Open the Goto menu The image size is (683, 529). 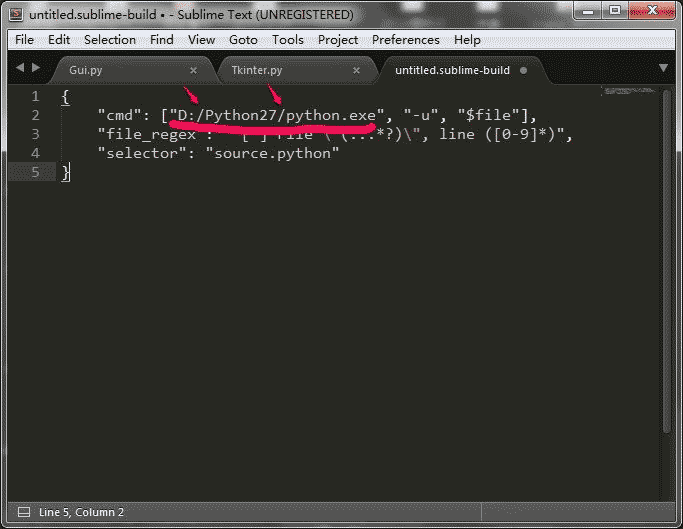(243, 40)
